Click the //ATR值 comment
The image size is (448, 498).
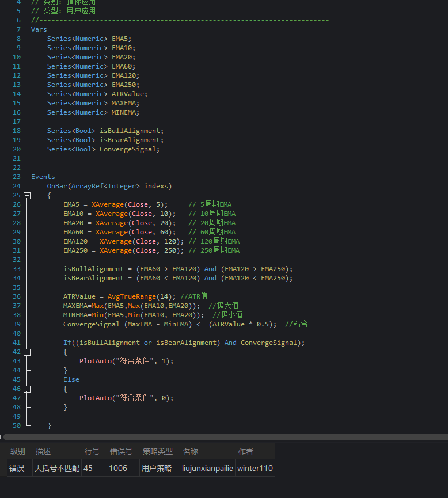click(194, 296)
